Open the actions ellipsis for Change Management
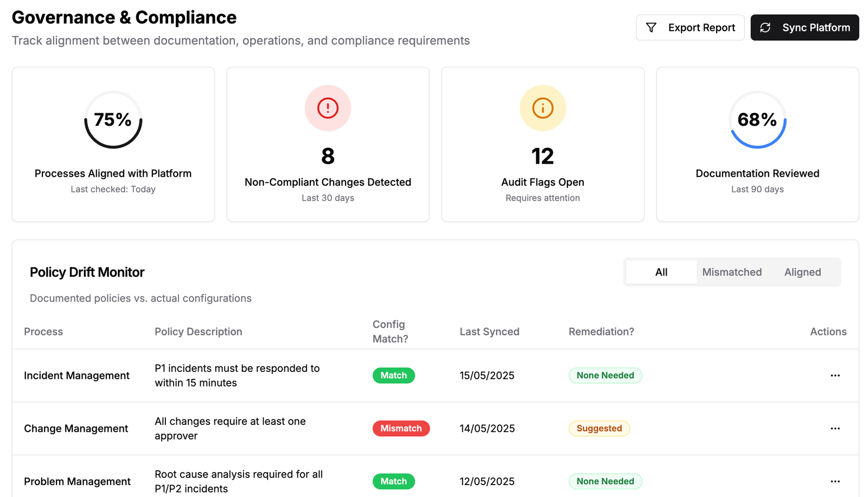 [x=835, y=428]
